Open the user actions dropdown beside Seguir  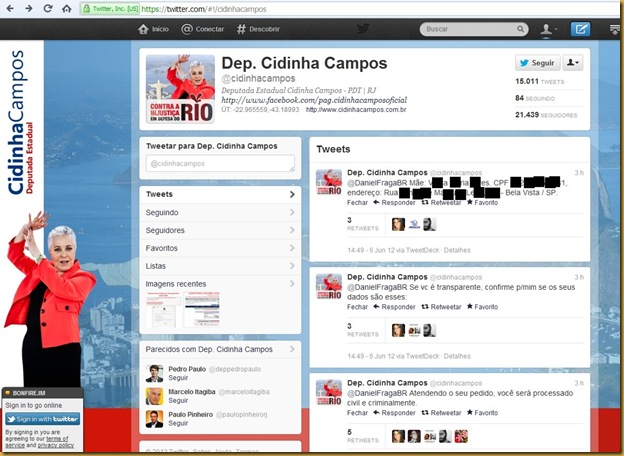(x=573, y=63)
